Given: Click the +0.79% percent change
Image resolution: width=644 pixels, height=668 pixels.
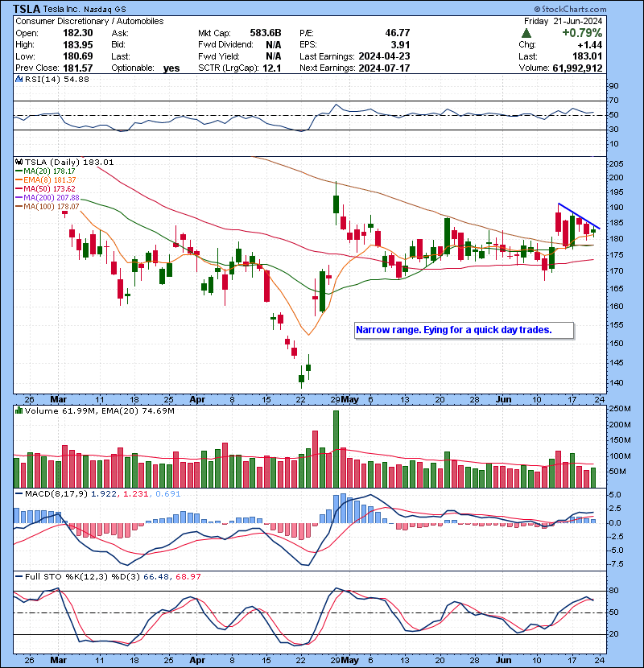Looking at the screenshot, I should click(582, 33).
